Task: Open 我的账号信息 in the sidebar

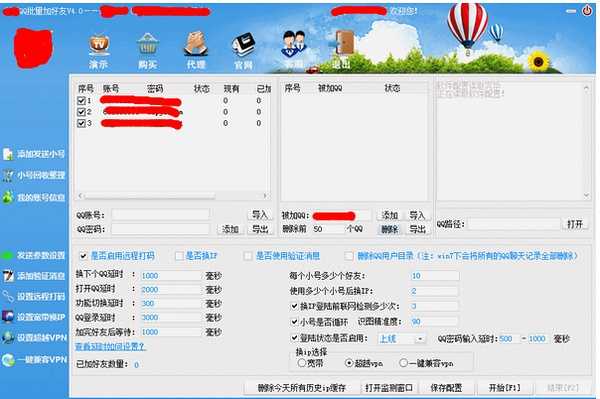Action: [x=34, y=197]
